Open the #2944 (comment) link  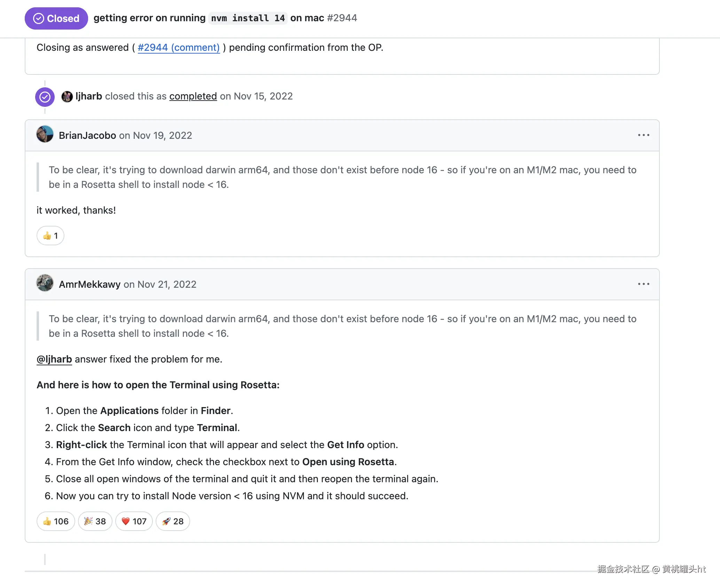[x=179, y=47]
